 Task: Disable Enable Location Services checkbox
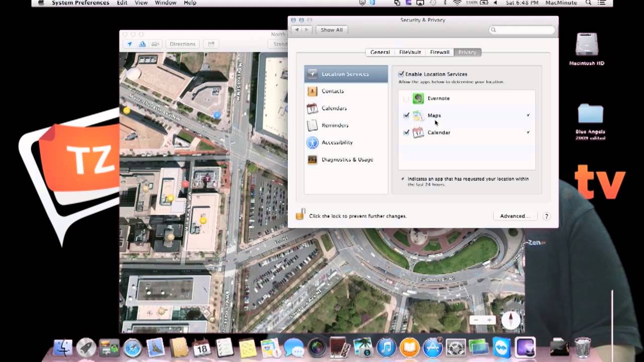(x=401, y=74)
